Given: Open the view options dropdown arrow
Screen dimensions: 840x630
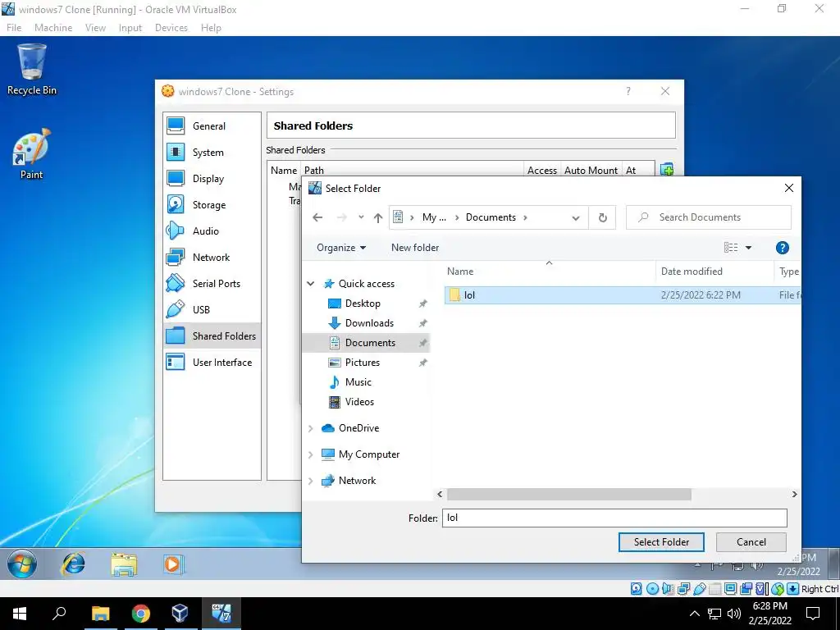Looking at the screenshot, I should point(748,248).
